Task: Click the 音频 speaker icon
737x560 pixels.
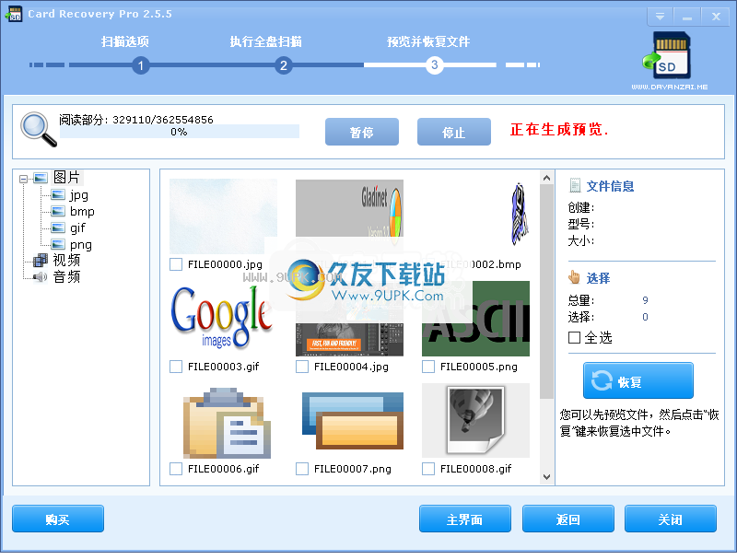Action: click(x=41, y=276)
